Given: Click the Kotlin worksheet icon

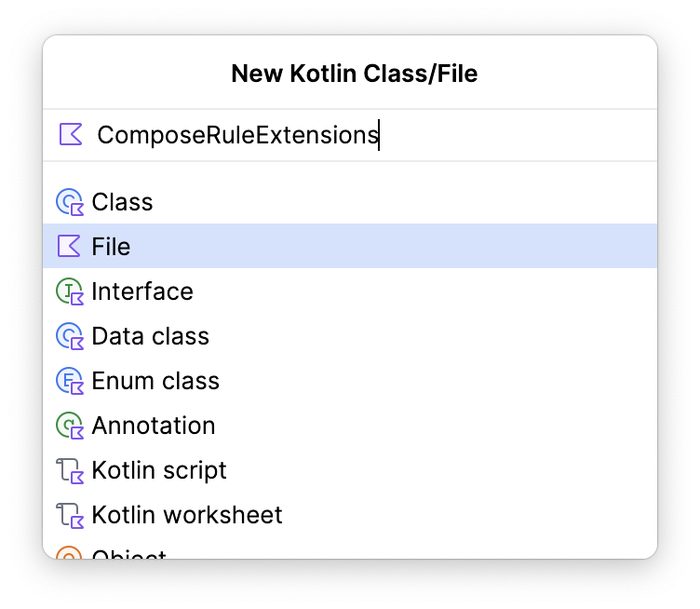Looking at the screenshot, I should pyautogui.click(x=70, y=515).
